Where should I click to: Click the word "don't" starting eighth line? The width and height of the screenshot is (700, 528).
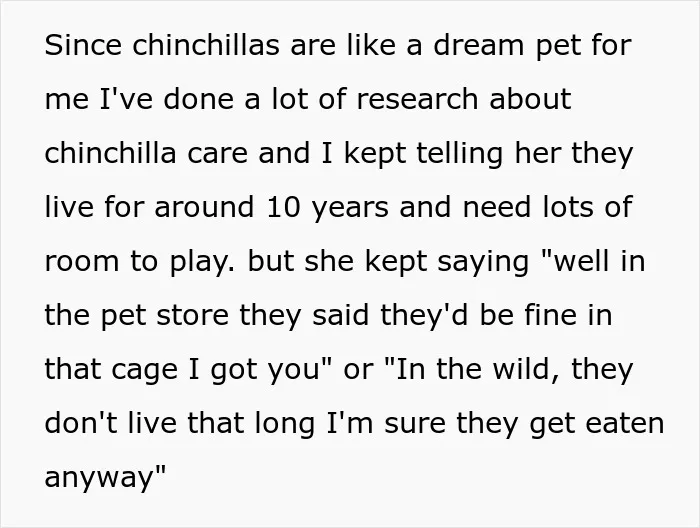[81, 423]
